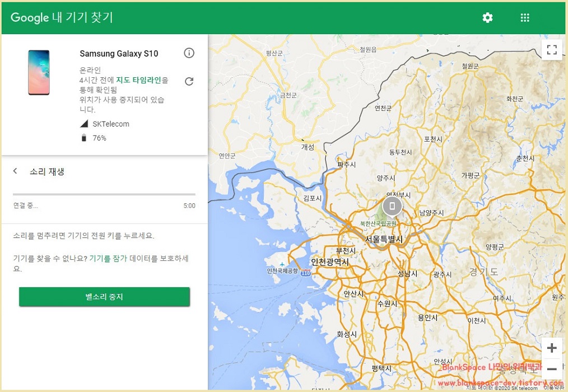Click the 성남시 label on map
This screenshot has width=568, height=392.
pos(408,273)
